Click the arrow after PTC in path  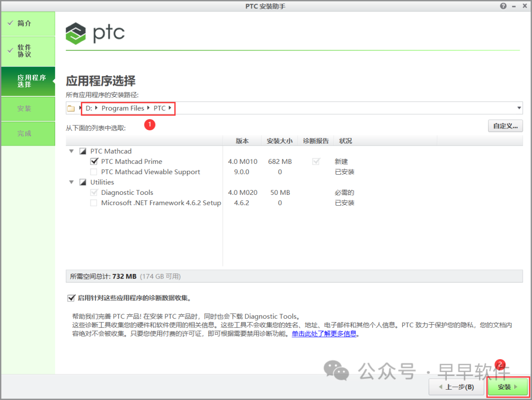point(169,108)
